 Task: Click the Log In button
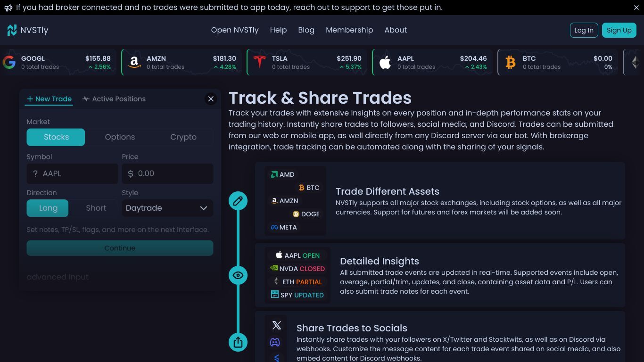click(584, 30)
